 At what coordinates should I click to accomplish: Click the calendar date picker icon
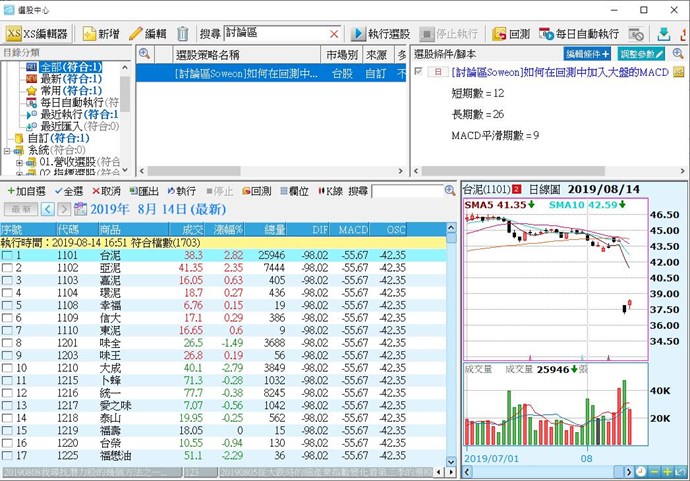81,209
